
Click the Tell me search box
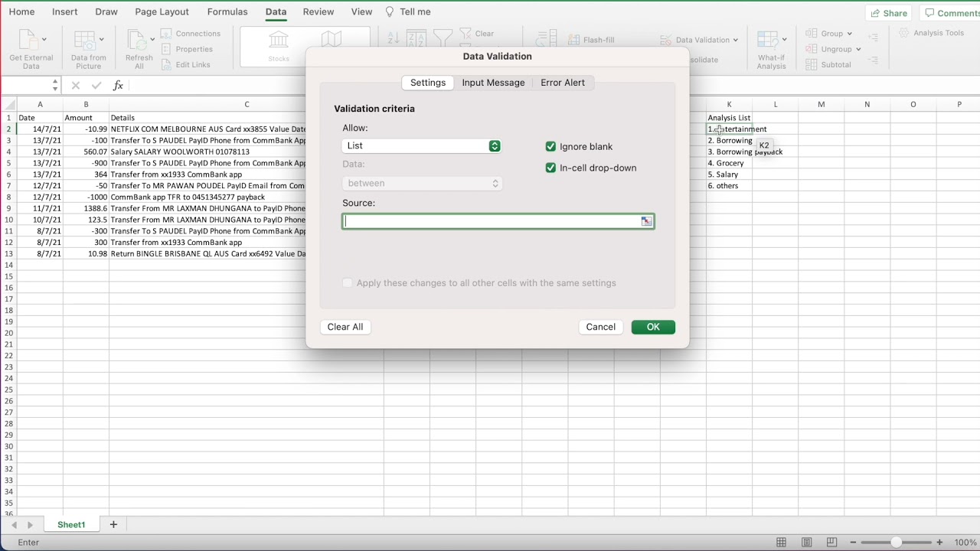coord(408,11)
